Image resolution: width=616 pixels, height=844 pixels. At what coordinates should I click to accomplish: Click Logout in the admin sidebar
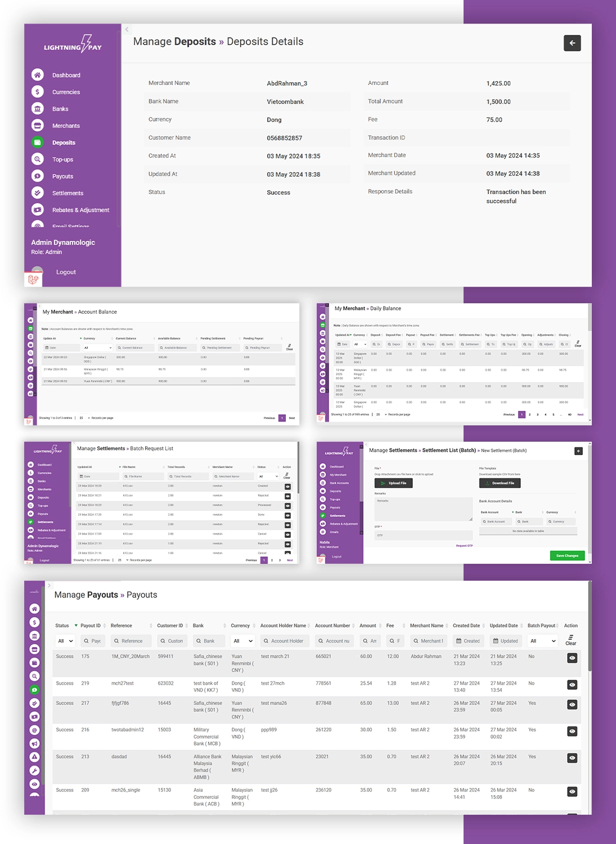click(x=66, y=272)
